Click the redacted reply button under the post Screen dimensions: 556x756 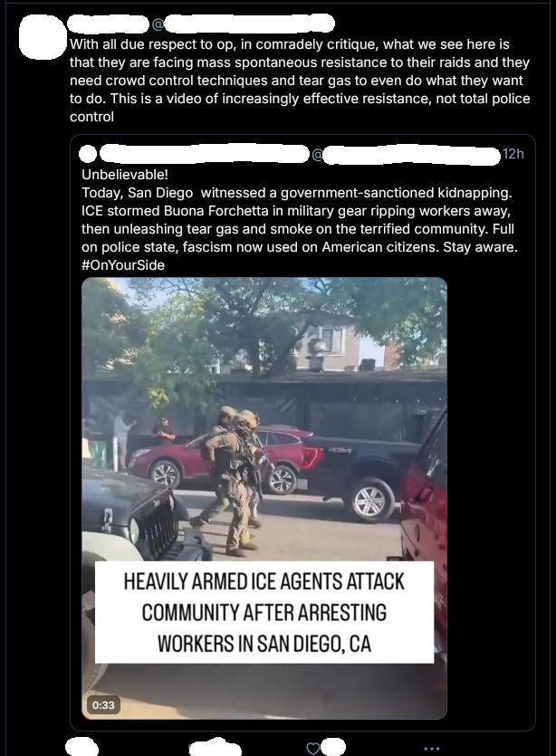(81, 747)
